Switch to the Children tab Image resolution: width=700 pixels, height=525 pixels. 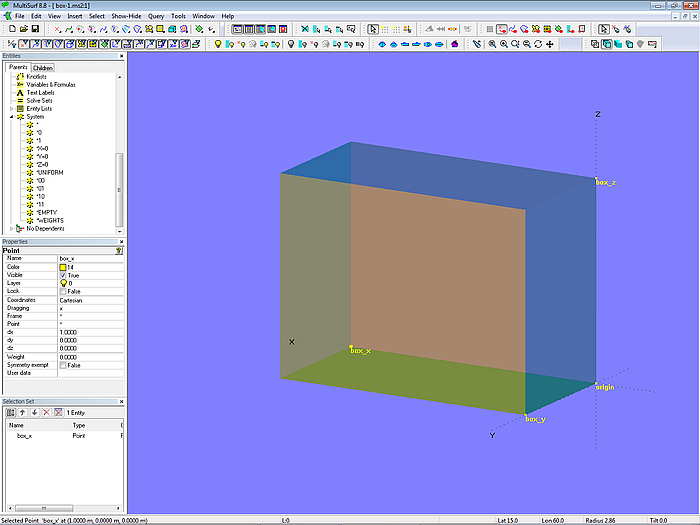click(42, 68)
